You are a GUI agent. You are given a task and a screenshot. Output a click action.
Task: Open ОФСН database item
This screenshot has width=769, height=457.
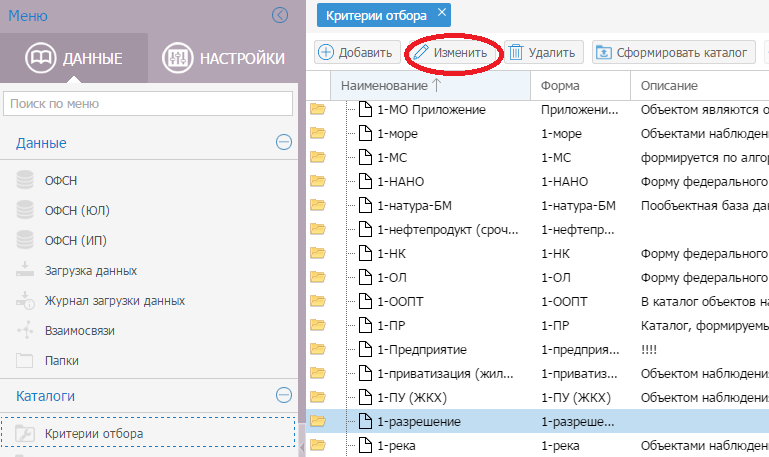pyautogui.click(x=61, y=180)
